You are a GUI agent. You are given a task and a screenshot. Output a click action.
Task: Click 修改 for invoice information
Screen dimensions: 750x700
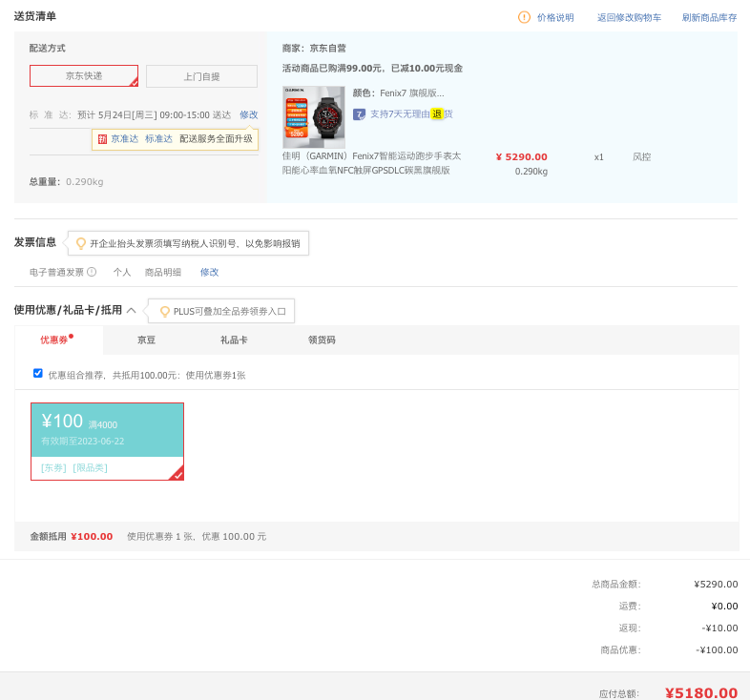pyautogui.click(x=210, y=272)
